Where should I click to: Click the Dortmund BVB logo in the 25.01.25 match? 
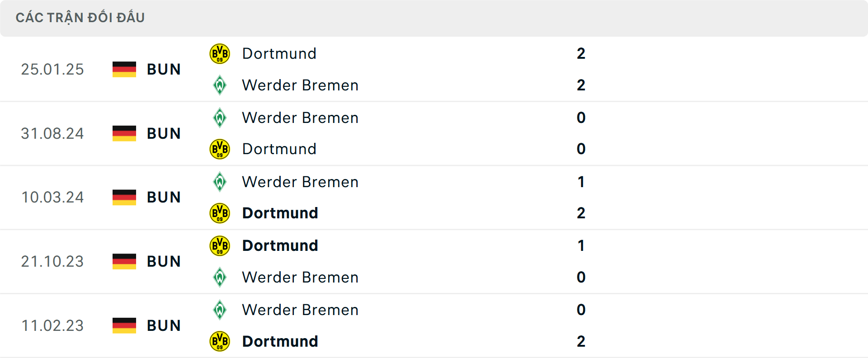[x=220, y=53]
